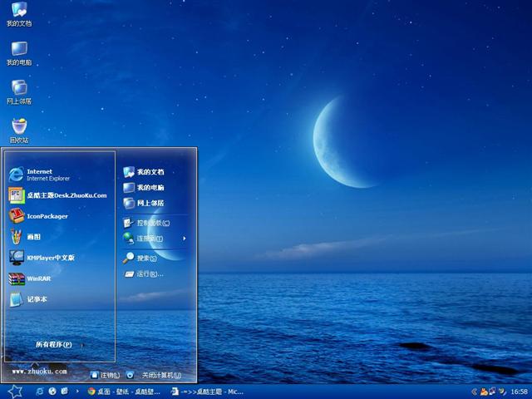Screen dimensions: 532x399
Task: Click the 注销(L) log off button
Action: [105, 375]
